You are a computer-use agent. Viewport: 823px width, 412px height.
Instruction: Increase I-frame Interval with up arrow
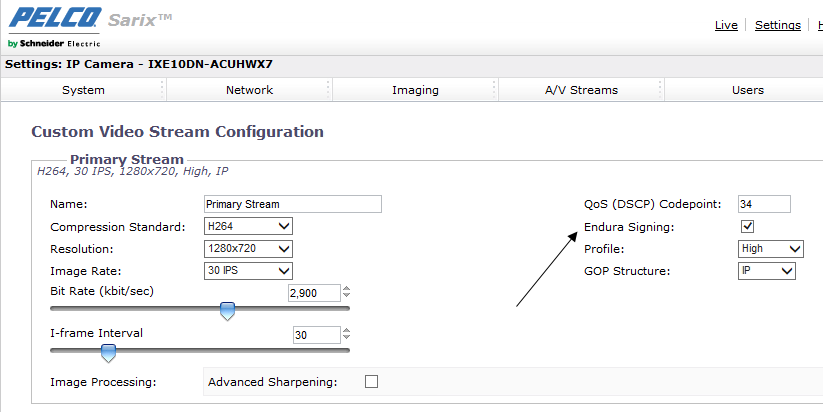point(346,331)
